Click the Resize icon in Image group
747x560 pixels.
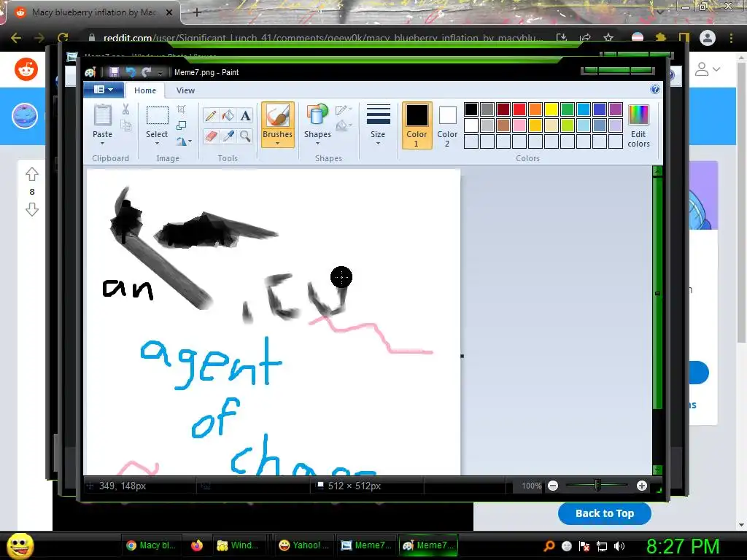click(181, 125)
